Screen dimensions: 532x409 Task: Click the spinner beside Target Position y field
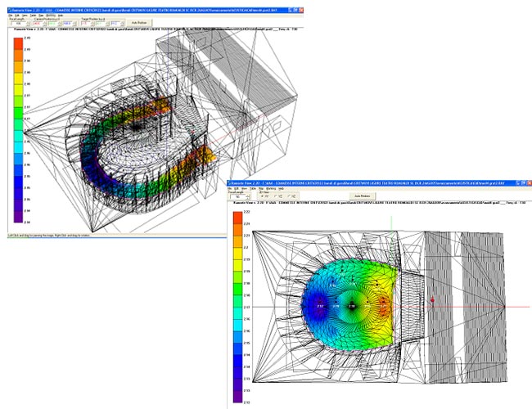click(x=107, y=24)
